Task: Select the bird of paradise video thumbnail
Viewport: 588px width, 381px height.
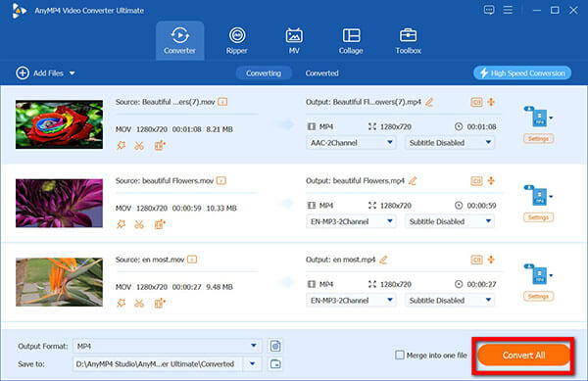Action: tap(59, 282)
